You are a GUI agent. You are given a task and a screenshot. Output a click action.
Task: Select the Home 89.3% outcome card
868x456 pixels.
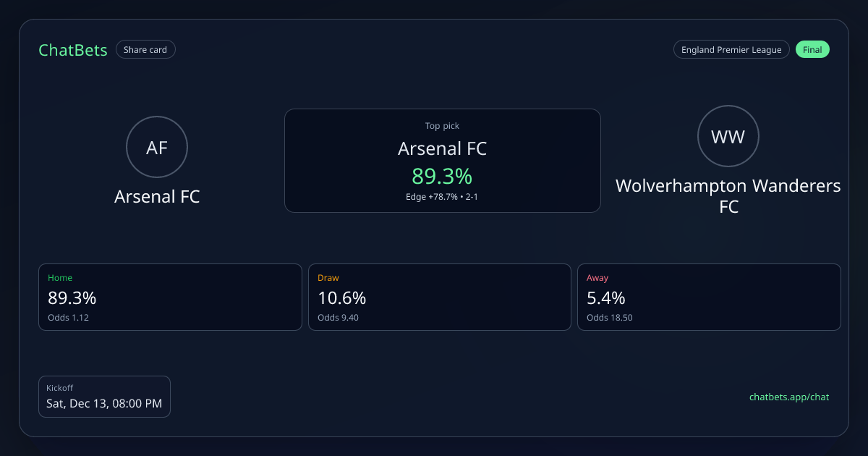(170, 297)
